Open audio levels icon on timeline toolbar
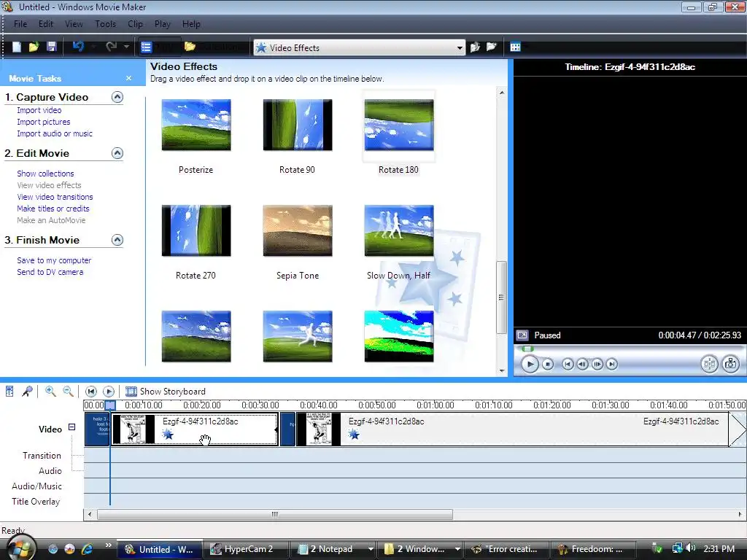Screen dimensions: 747x560 click(x=9, y=392)
